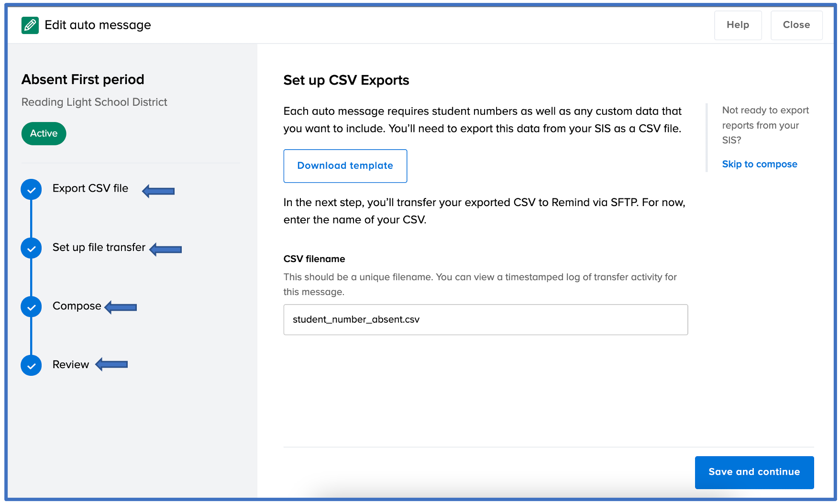839x504 pixels.
Task: Go to the Set up file transfer step
Action: (99, 247)
